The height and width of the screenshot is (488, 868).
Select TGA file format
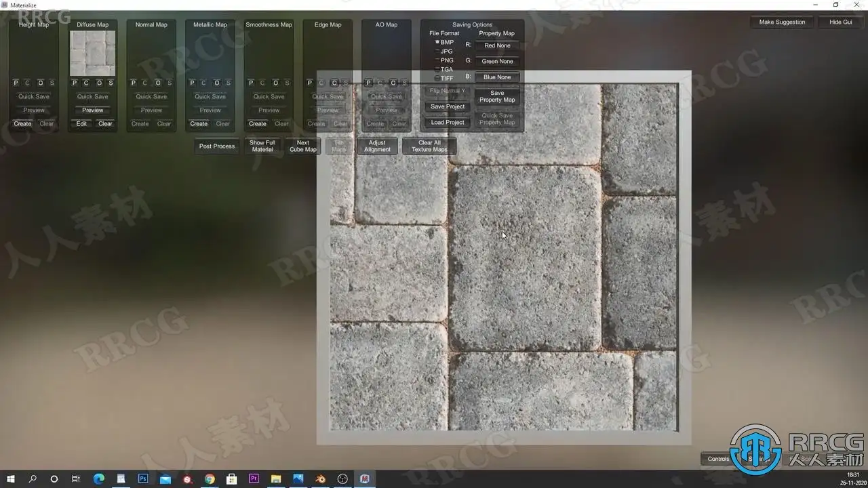click(445, 69)
